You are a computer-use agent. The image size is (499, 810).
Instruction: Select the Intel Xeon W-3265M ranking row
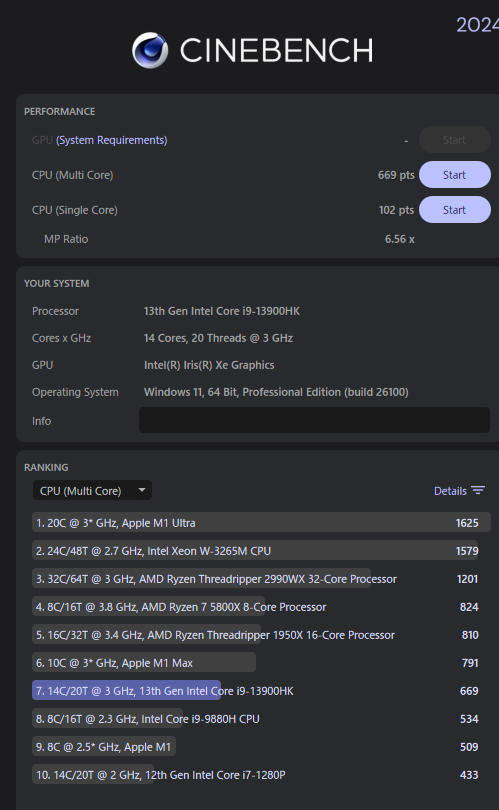261,551
